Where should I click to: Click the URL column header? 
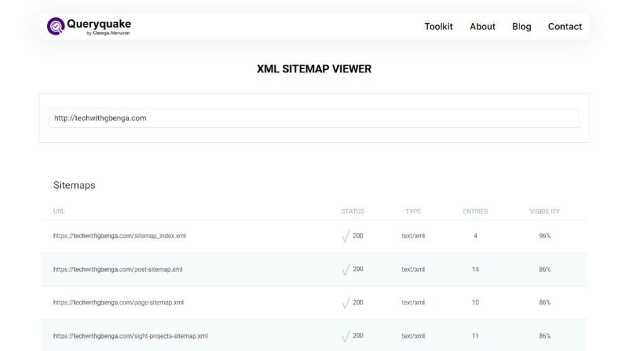58,211
